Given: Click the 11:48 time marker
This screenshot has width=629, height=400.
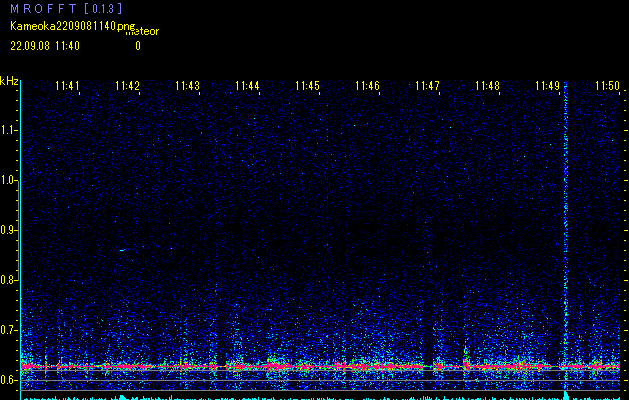Looking at the screenshot, I should tap(487, 86).
